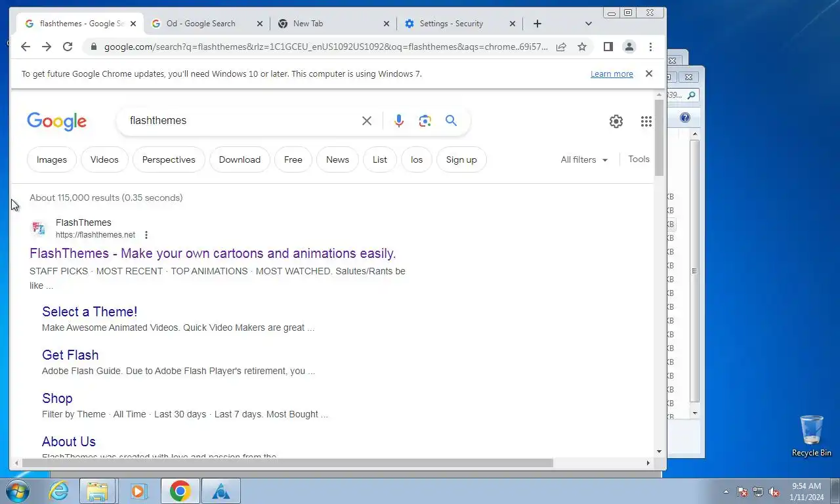Click the taskbar clock showing 9:54 AM
This screenshot has height=504, width=840.
pyautogui.click(x=807, y=492)
